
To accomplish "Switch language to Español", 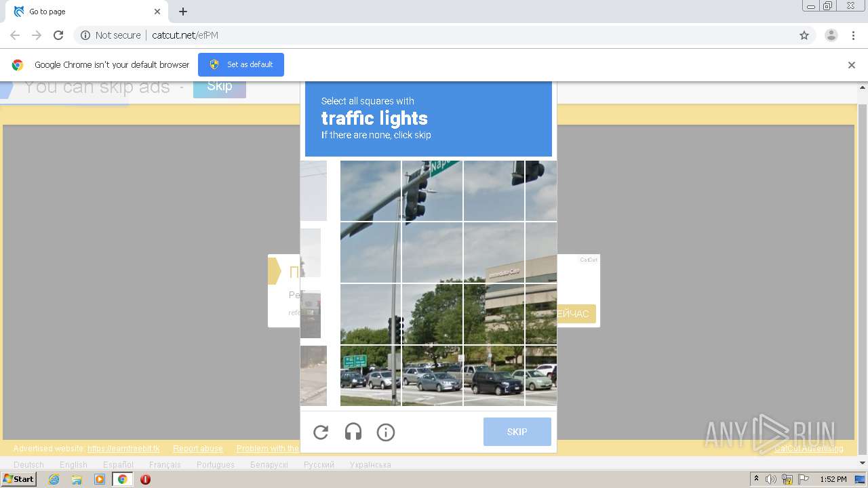I will tap(118, 465).
